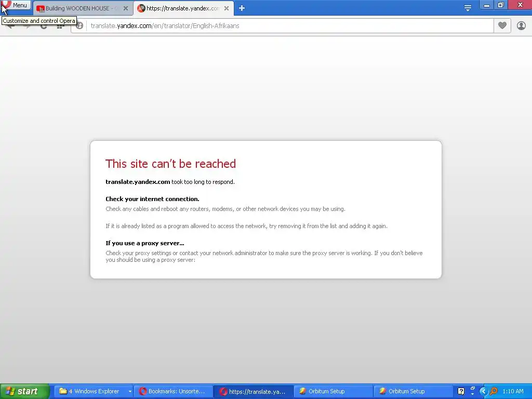Click the "Check any cables and reboot" line
Viewport: 532px width, 399px height.
coord(225,209)
